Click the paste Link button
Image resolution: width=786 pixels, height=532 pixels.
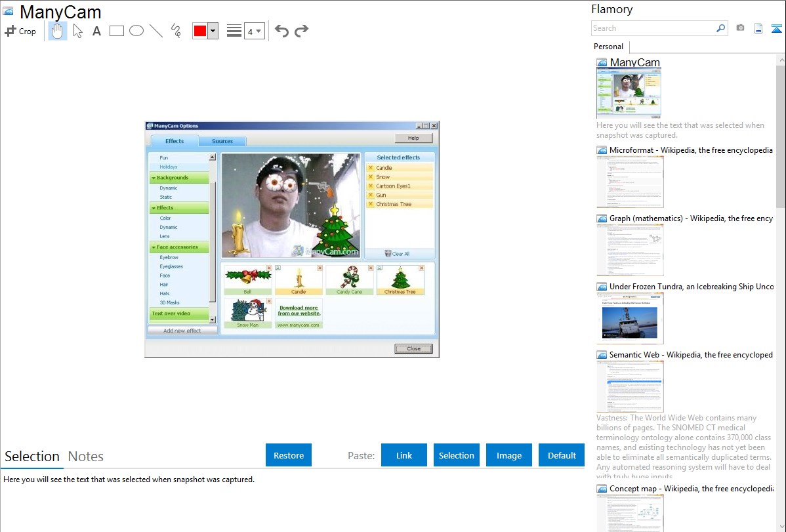click(x=404, y=455)
